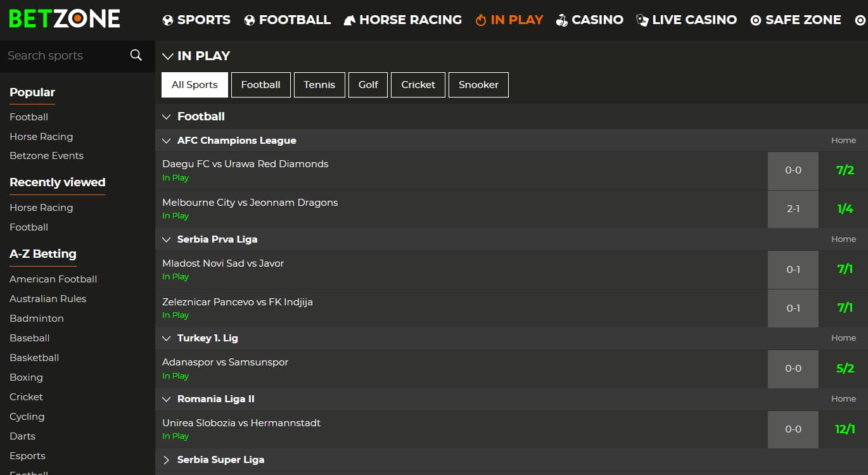868x475 pixels.
Task: Click the stopwatch icon beside In Play
Action: [x=481, y=20]
